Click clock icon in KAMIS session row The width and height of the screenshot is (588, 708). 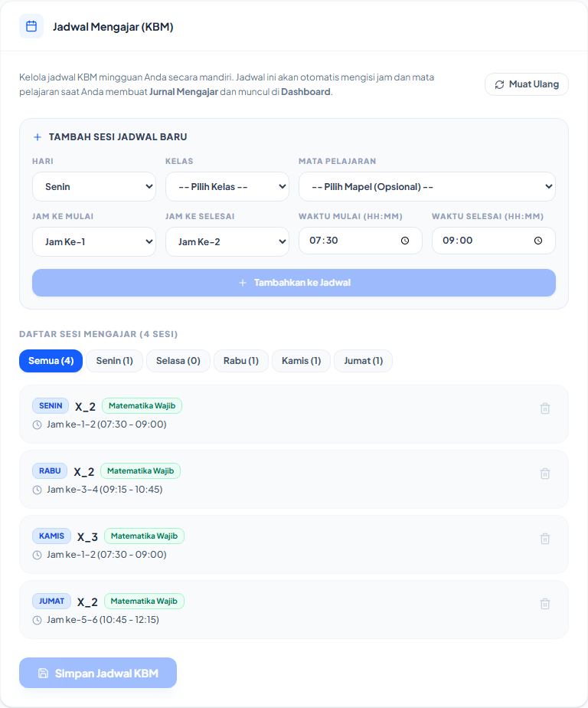(x=37, y=555)
